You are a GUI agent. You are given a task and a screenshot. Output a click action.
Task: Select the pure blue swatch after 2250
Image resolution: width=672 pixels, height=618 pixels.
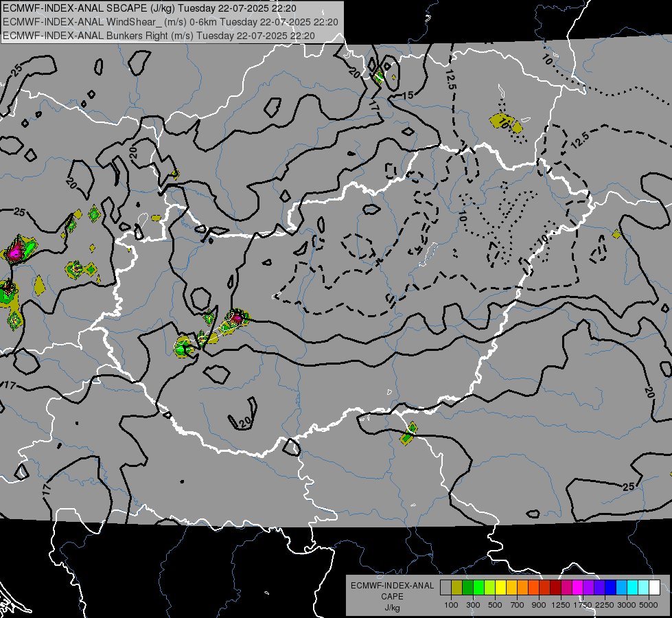pos(611,588)
